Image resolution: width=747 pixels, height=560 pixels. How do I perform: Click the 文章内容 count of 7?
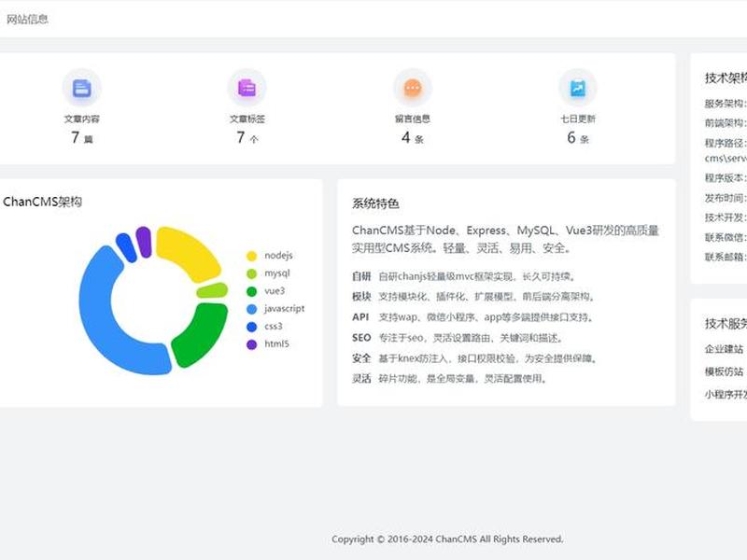pos(76,137)
